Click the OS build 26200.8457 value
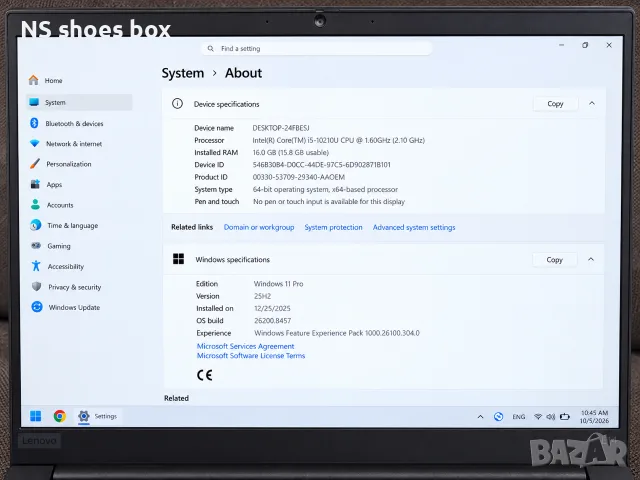 pos(273,321)
